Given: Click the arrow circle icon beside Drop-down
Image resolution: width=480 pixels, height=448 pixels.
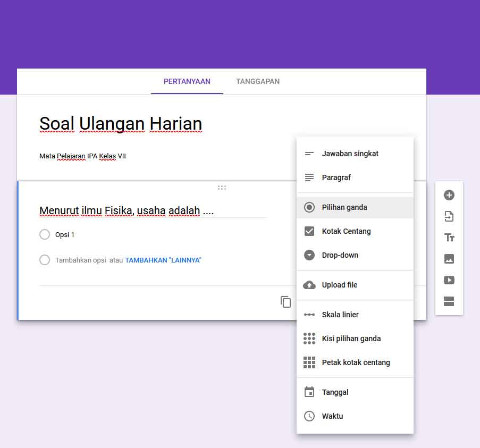Looking at the screenshot, I should tap(309, 255).
